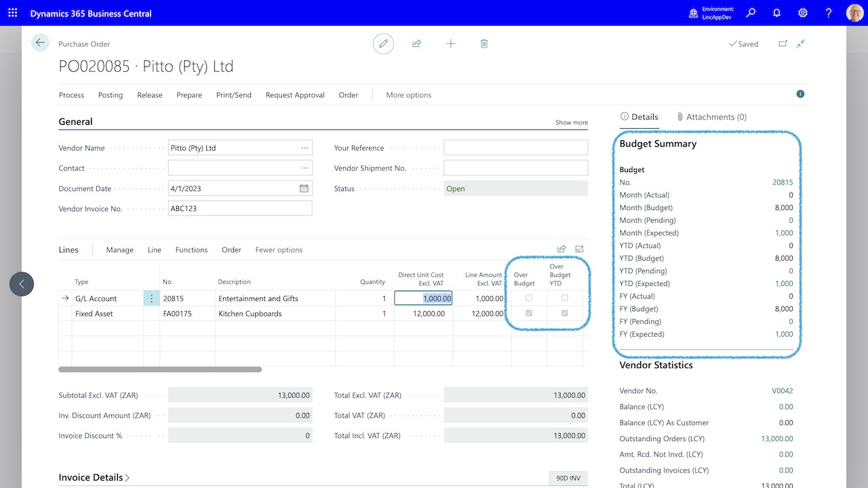Open the Release menu
Screen dimensions: 868x488
pos(150,95)
